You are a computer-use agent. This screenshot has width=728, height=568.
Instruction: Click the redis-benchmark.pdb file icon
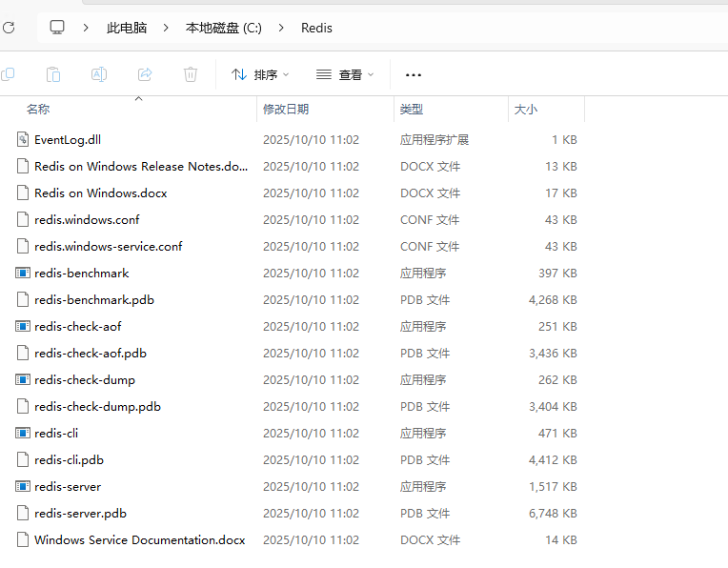coord(23,299)
